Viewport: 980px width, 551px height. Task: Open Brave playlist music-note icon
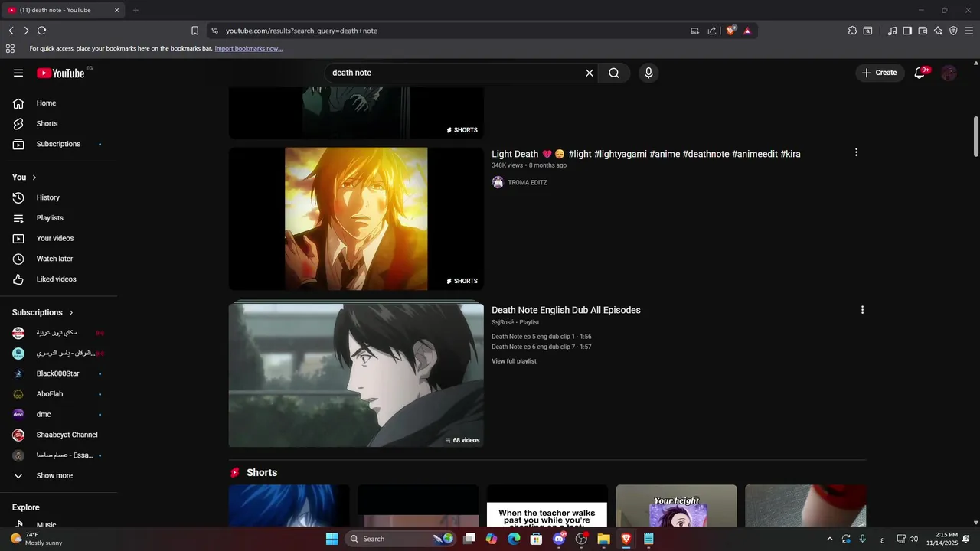click(892, 31)
